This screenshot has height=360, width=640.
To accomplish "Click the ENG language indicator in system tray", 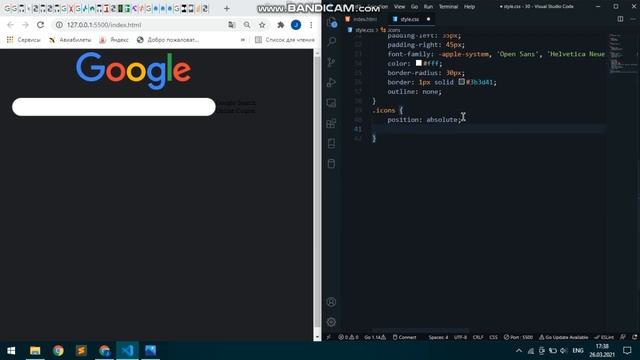I will point(578,351).
